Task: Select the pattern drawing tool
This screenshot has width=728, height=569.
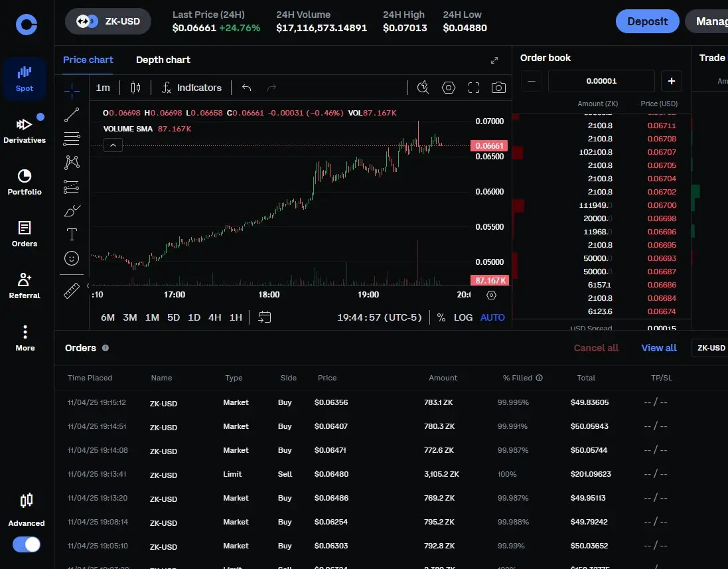Action: (72, 162)
